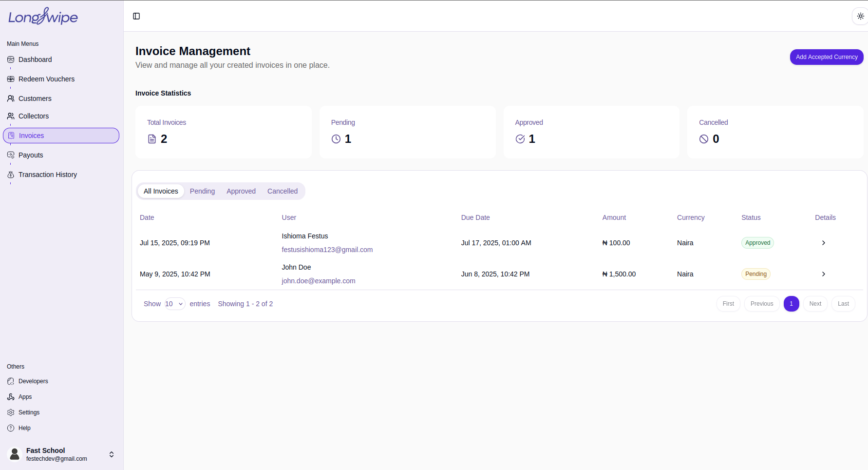Click due date Jun 8, 2025, 10:42 PM
This screenshot has width=868, height=470.
point(495,274)
